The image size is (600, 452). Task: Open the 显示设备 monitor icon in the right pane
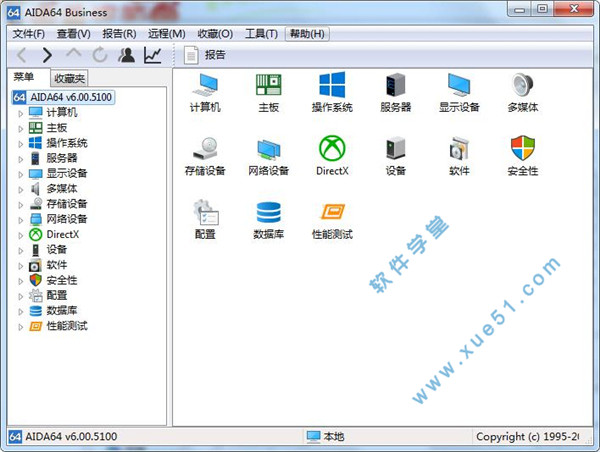tap(459, 92)
